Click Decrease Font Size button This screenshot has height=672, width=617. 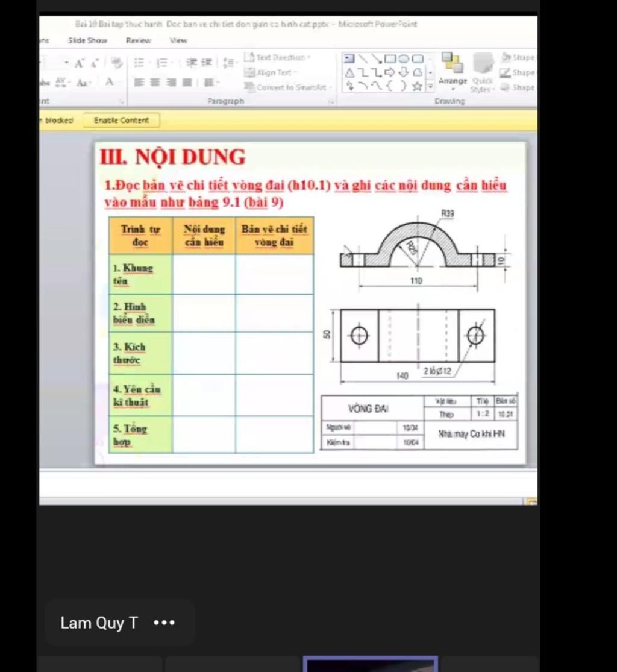tap(95, 63)
